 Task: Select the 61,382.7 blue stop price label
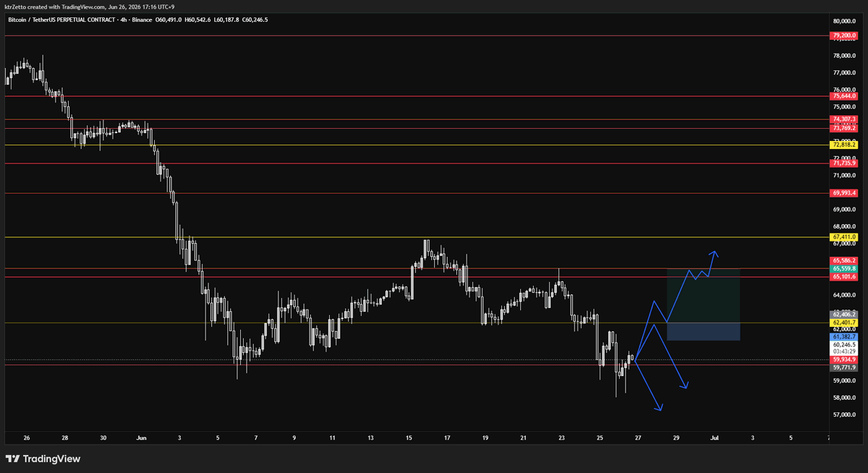point(844,337)
